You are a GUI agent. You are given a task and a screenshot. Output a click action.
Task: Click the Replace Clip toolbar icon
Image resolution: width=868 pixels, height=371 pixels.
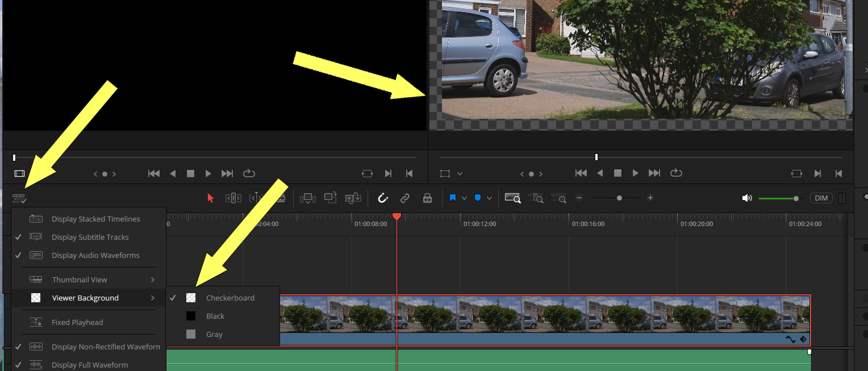point(353,198)
